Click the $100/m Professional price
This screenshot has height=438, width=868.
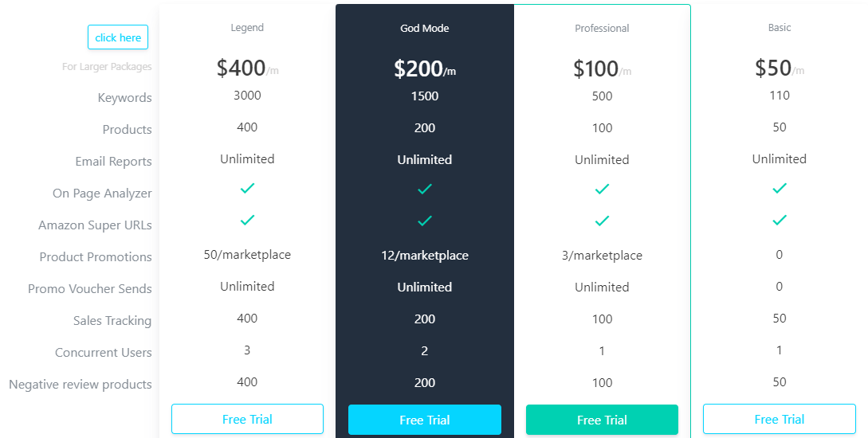point(602,69)
